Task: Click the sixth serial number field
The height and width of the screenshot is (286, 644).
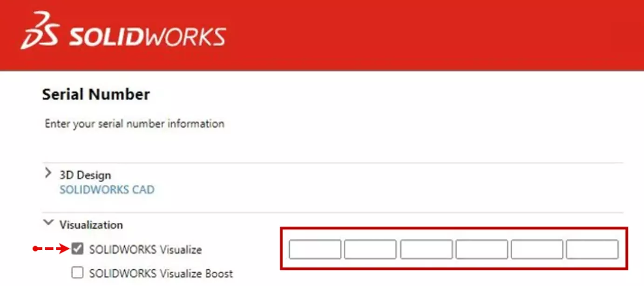Action: pyautogui.click(x=592, y=249)
